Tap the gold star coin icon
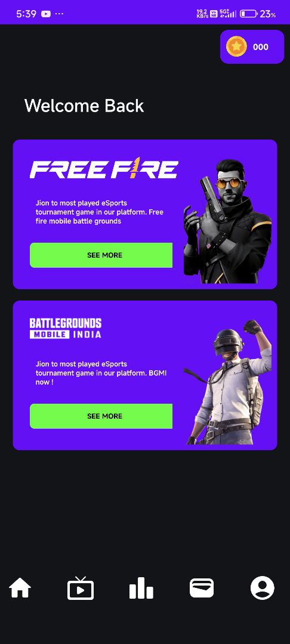Screen dimensions: 290x644 click(236, 47)
